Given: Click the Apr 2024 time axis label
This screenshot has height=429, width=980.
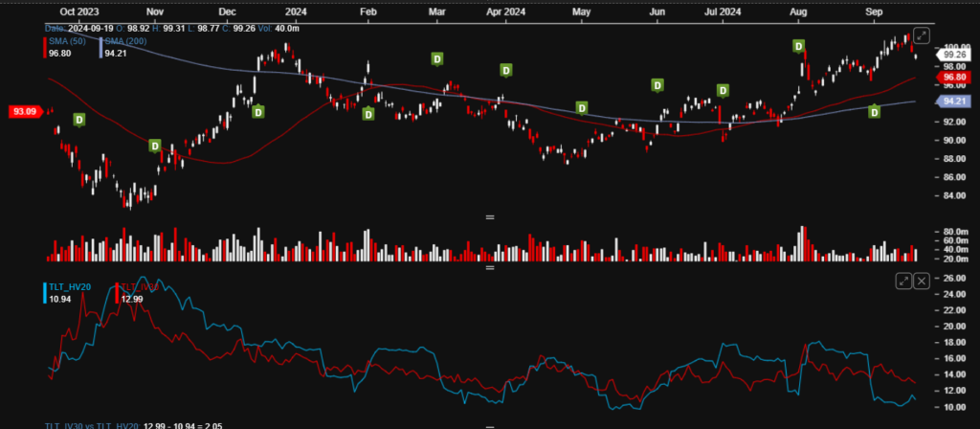Looking at the screenshot, I should pyautogui.click(x=505, y=11).
